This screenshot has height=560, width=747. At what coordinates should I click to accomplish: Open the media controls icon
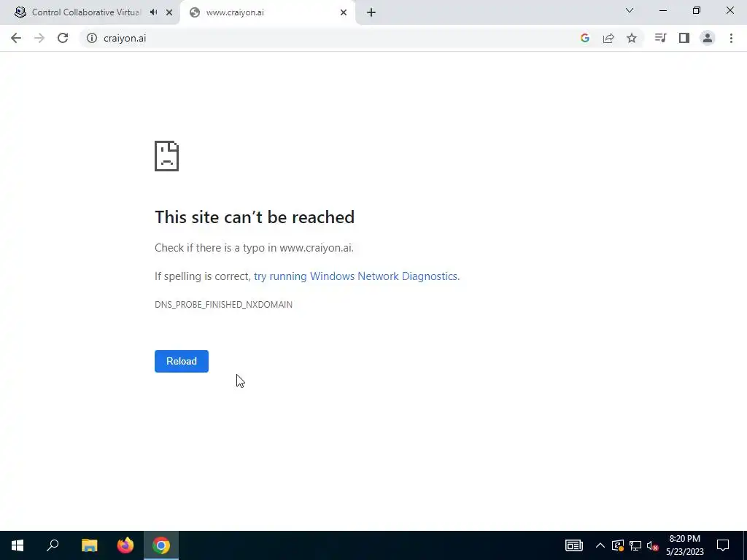(660, 38)
